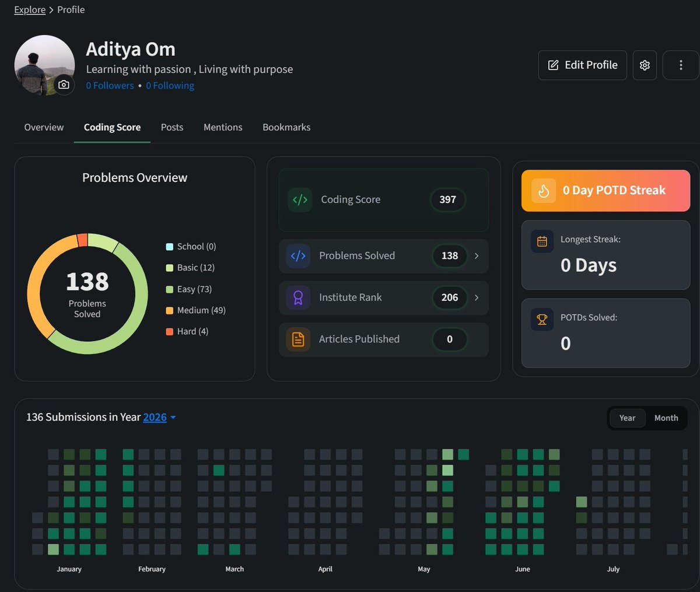Click the Longest Streak '0 Days' value
The height and width of the screenshot is (592, 700).
(589, 265)
